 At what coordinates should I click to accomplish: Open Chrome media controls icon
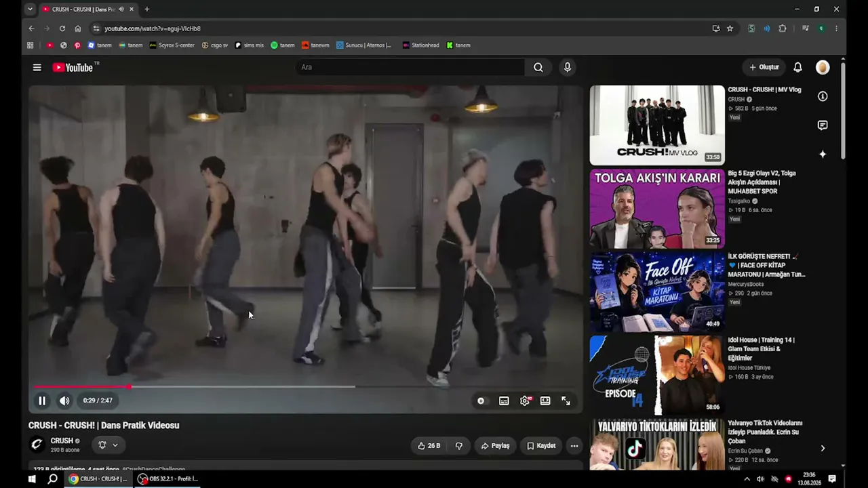tap(805, 28)
